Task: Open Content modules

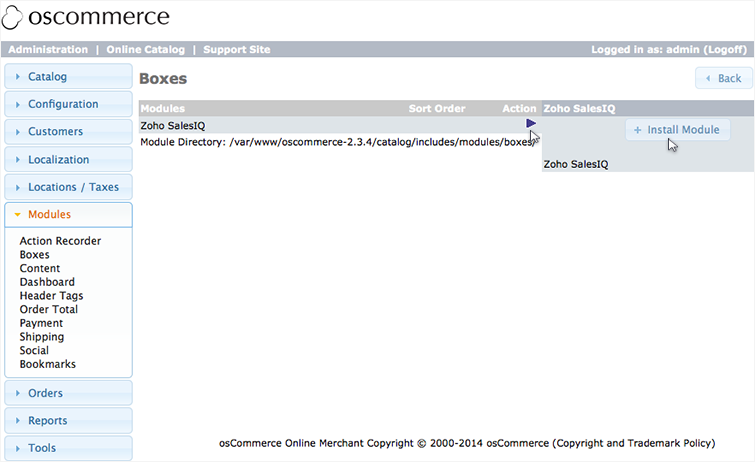Action: click(x=39, y=268)
